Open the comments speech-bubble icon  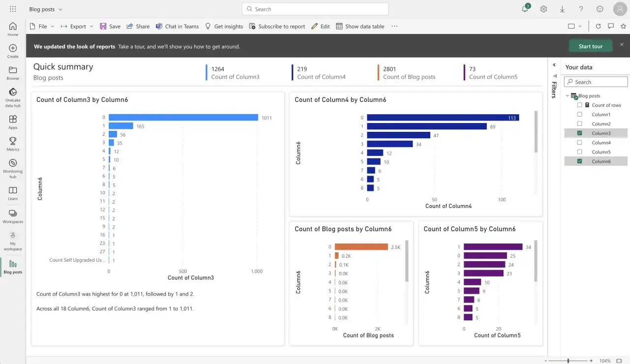[x=611, y=26]
